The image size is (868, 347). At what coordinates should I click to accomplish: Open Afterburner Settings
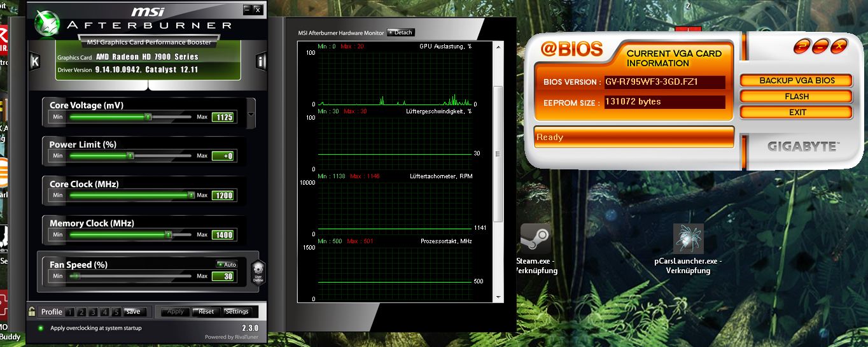click(x=237, y=312)
